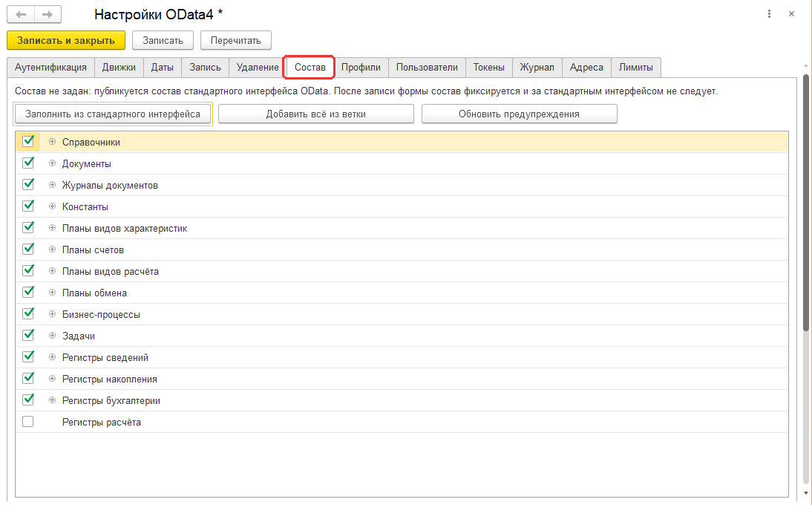Click Обновить предупреждения button
This screenshot has height=505, width=812.
click(x=519, y=114)
